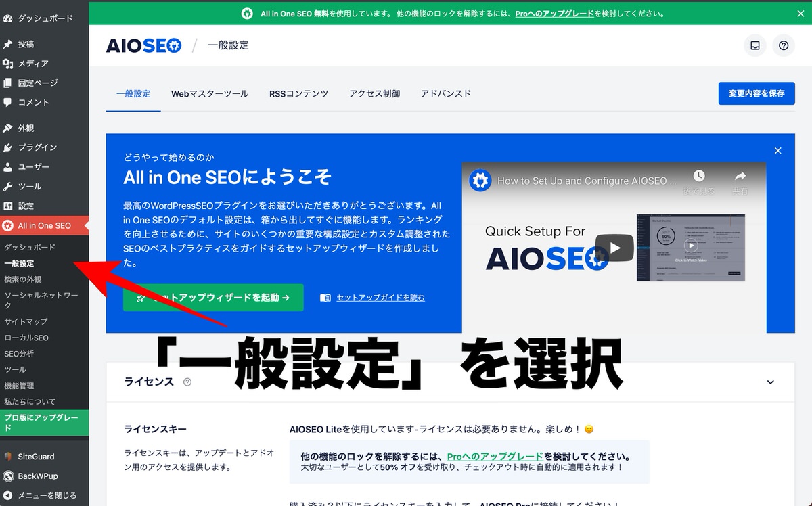Click the video title How to Set Up
The image size is (812, 506).
coord(587,181)
